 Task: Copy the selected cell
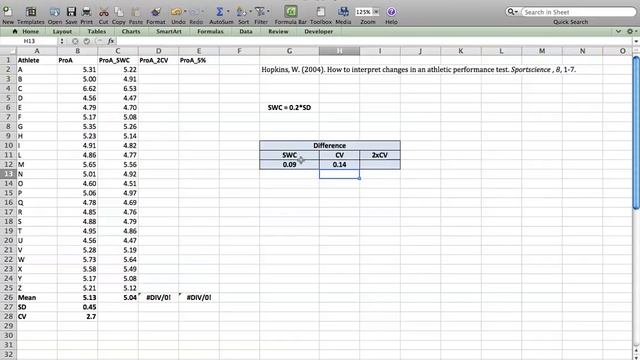(x=118, y=12)
